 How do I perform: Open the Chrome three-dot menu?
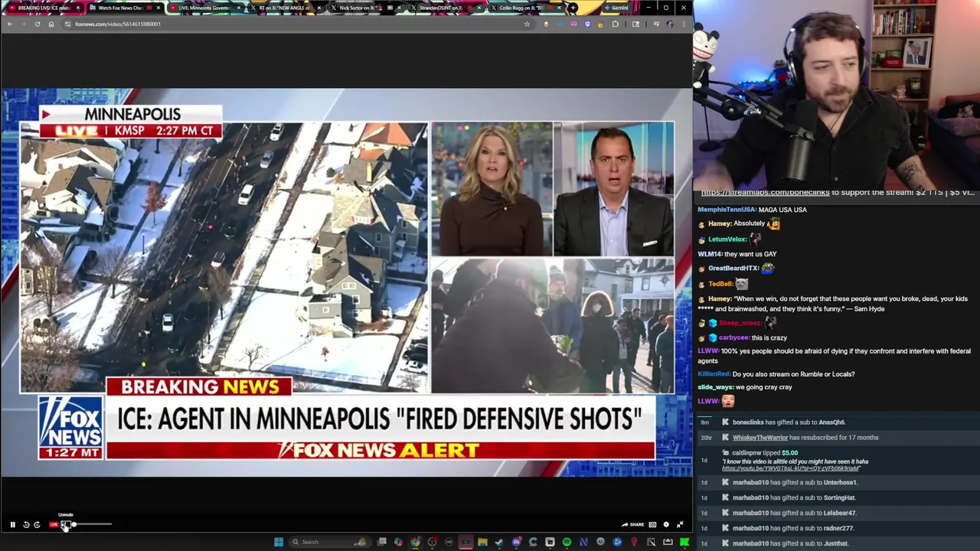(683, 24)
